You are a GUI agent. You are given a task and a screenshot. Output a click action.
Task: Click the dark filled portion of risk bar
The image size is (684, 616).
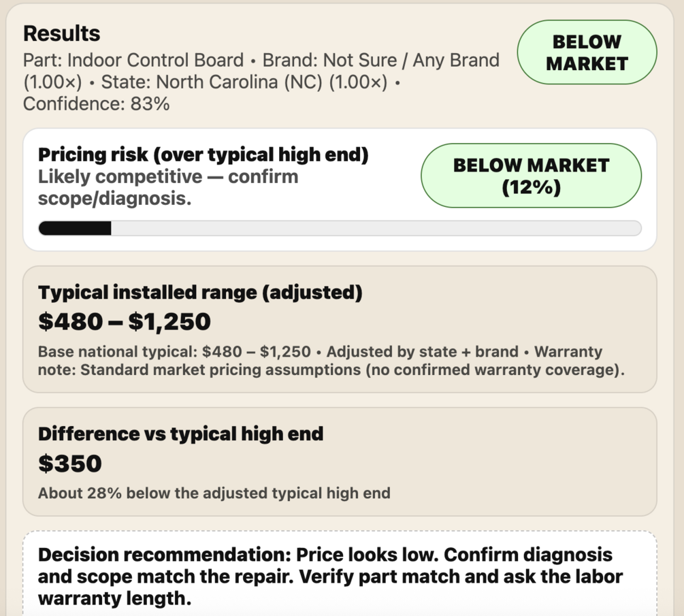tap(75, 228)
